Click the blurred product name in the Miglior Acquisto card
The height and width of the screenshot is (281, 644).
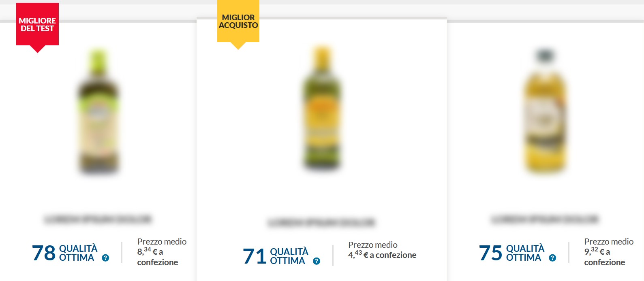click(x=321, y=222)
